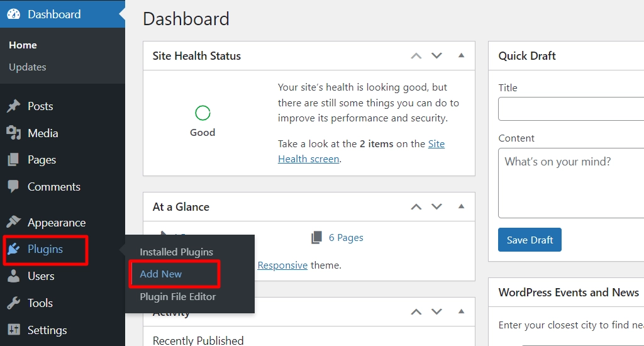The height and width of the screenshot is (346, 644).
Task: Open Dashboard in the sidebar
Action: 62,14
